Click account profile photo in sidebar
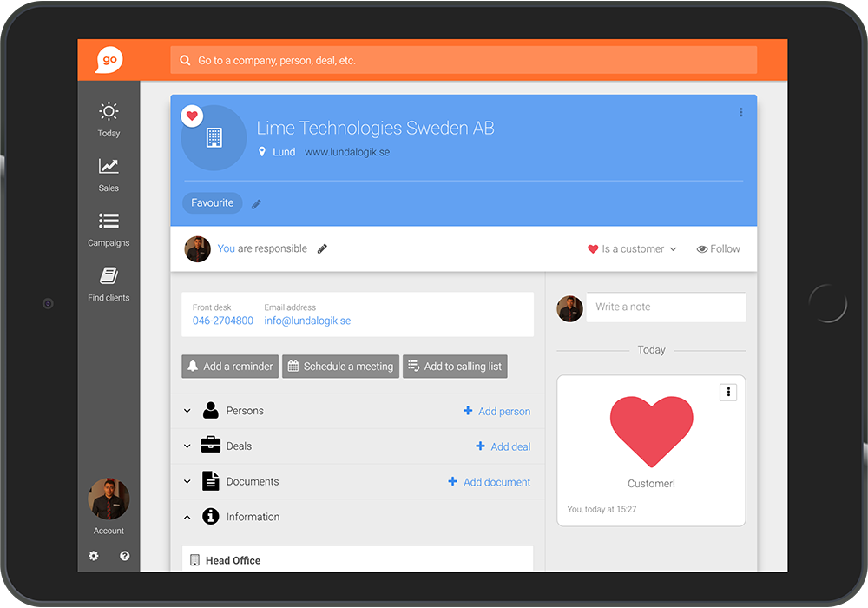The image size is (868, 608). (108, 499)
